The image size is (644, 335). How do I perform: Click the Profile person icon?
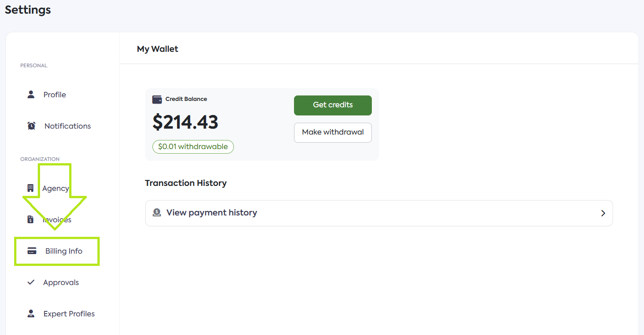[31, 95]
